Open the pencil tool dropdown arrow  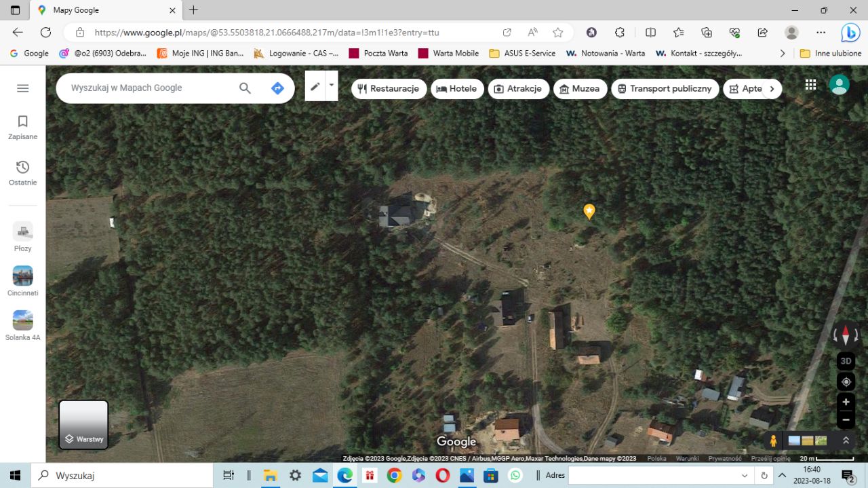[332, 86]
